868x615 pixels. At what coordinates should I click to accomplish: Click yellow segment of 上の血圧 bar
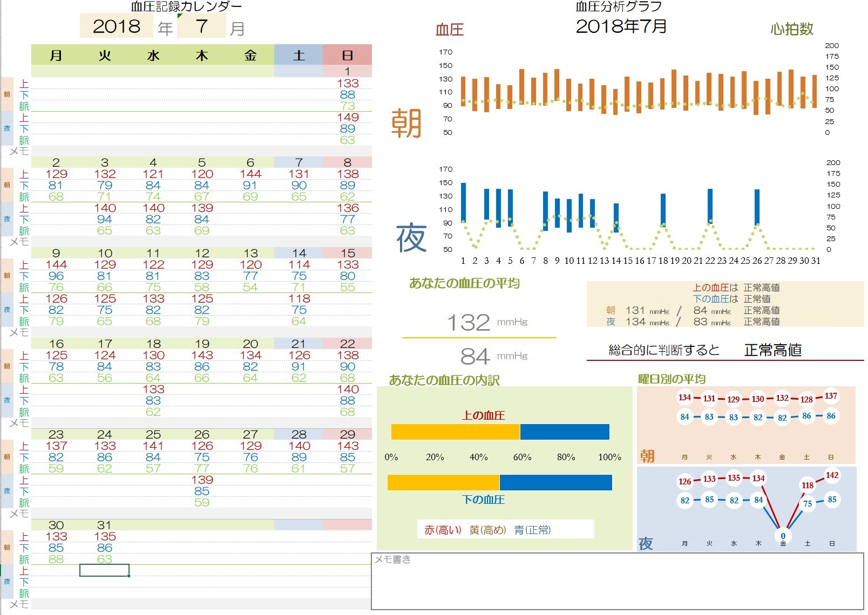456,432
